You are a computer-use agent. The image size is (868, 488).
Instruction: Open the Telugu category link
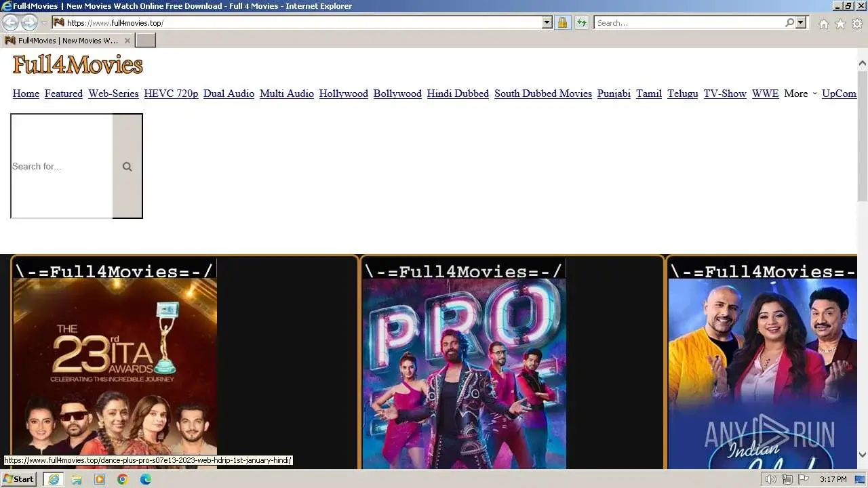click(x=682, y=94)
